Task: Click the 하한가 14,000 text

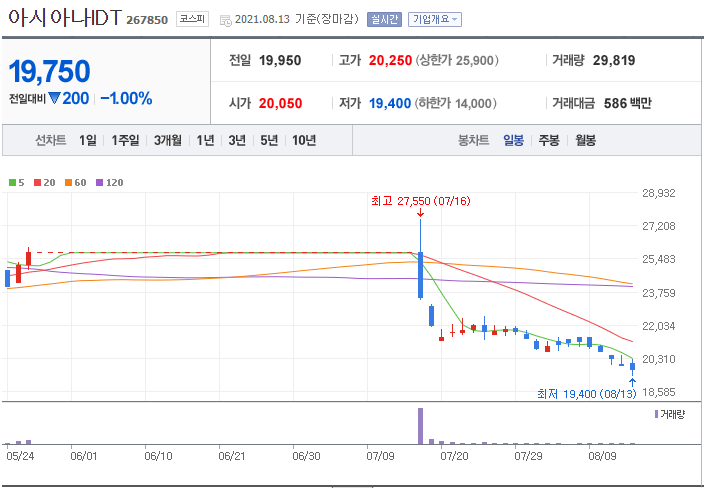Action: pyautogui.click(x=456, y=104)
